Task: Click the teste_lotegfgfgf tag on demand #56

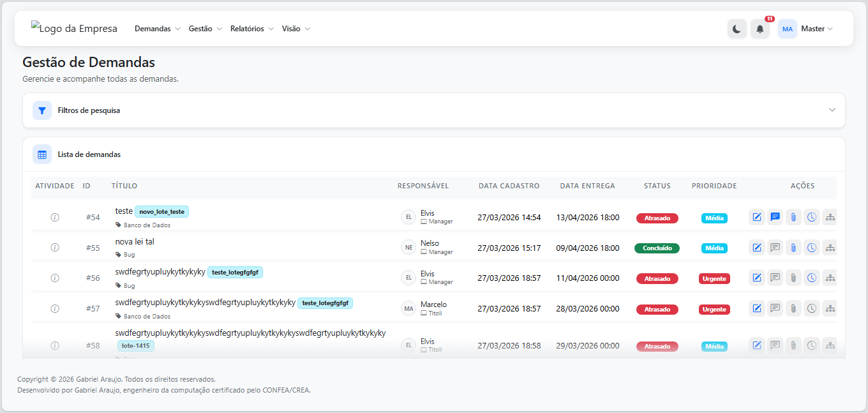Action: (x=235, y=273)
